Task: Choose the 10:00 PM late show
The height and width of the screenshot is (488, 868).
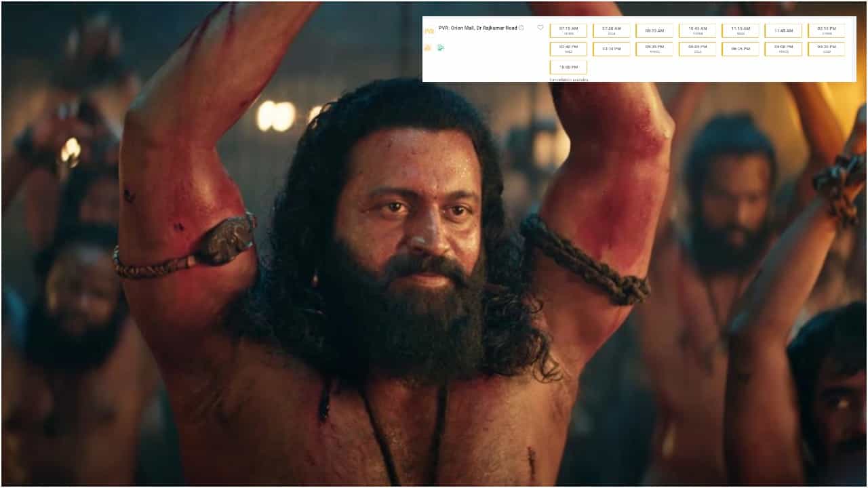Action: (x=568, y=67)
